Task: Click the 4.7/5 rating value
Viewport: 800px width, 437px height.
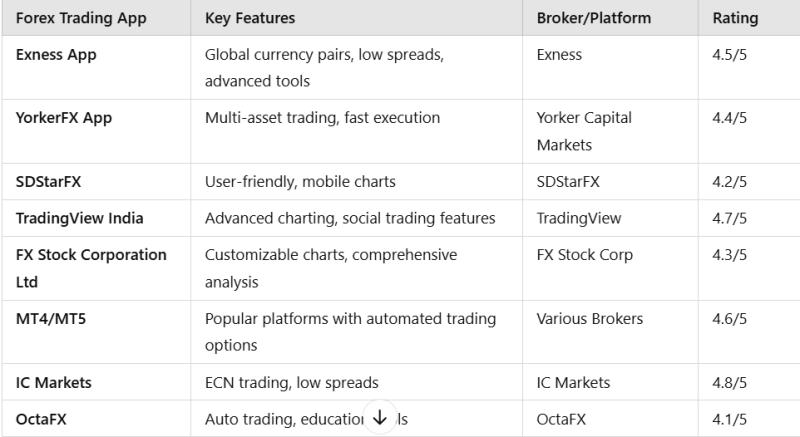Action: 729,218
